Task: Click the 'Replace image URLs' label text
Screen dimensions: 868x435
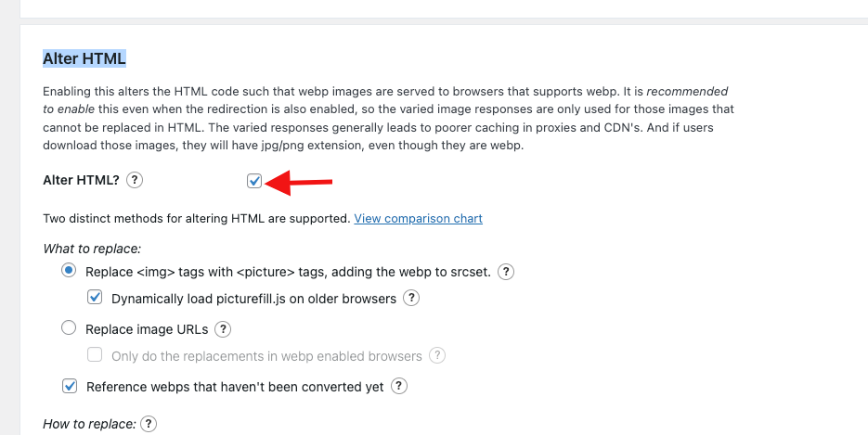Action: (x=147, y=330)
